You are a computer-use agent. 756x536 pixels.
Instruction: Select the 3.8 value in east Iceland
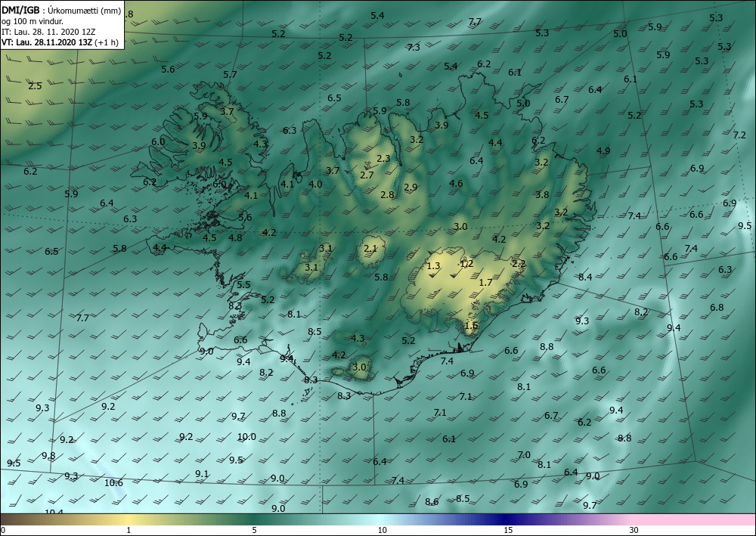click(542, 195)
